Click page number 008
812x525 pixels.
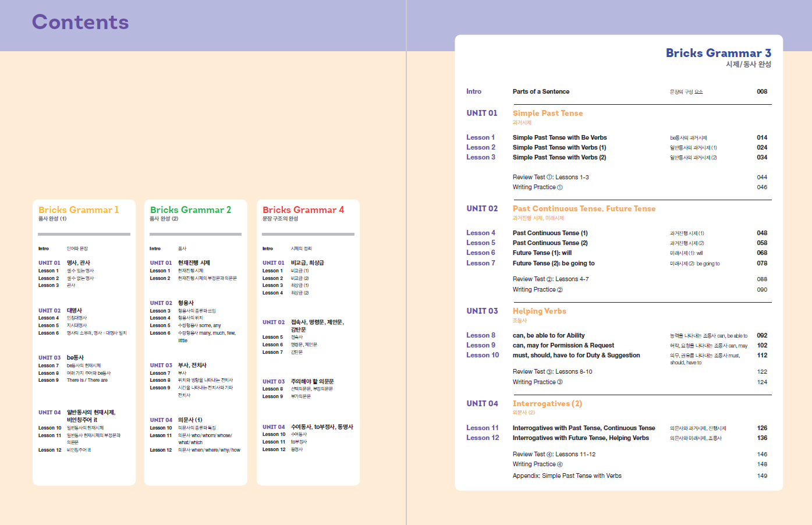(762, 91)
